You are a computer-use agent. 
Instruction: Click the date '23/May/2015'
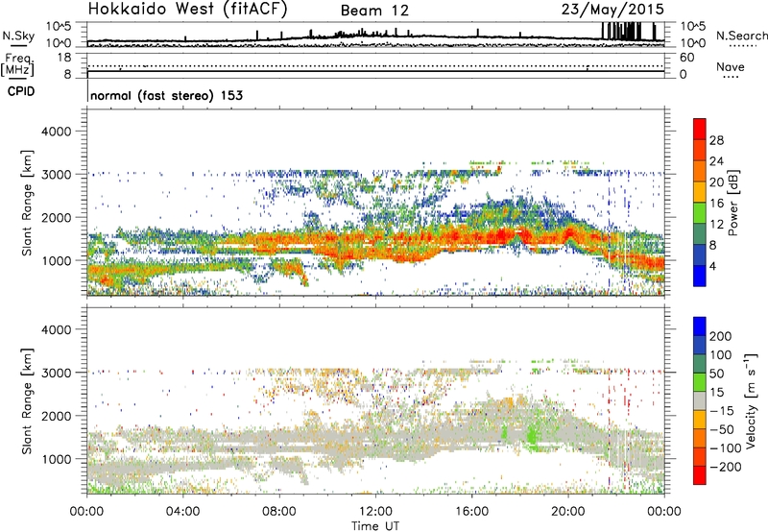[x=612, y=10]
